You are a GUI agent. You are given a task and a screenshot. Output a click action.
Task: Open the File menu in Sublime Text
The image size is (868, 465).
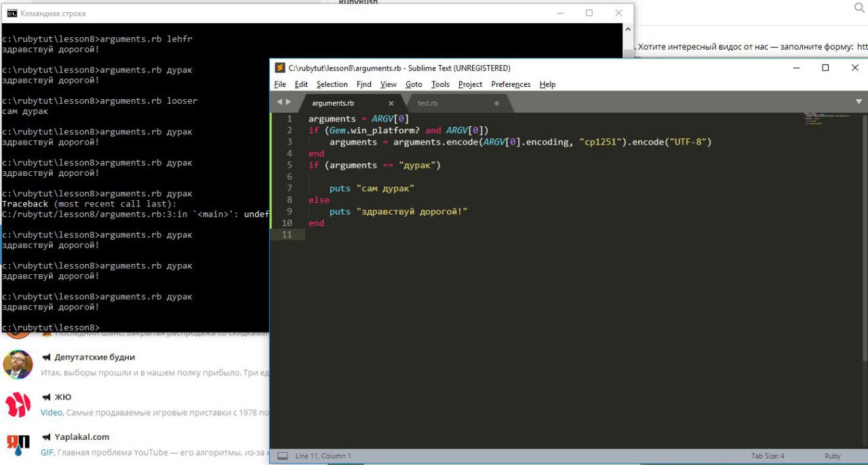pos(280,84)
